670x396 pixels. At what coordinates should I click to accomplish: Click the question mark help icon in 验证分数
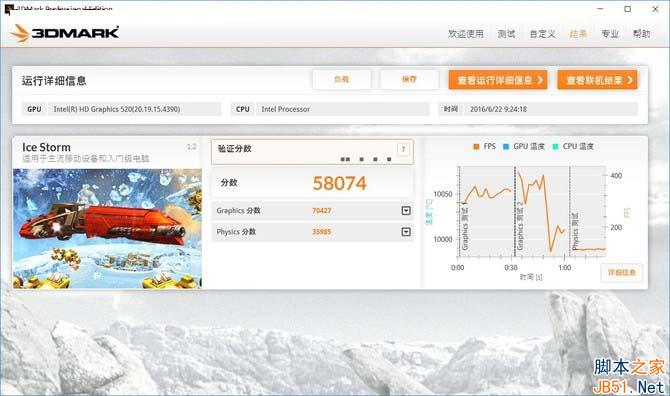click(403, 149)
